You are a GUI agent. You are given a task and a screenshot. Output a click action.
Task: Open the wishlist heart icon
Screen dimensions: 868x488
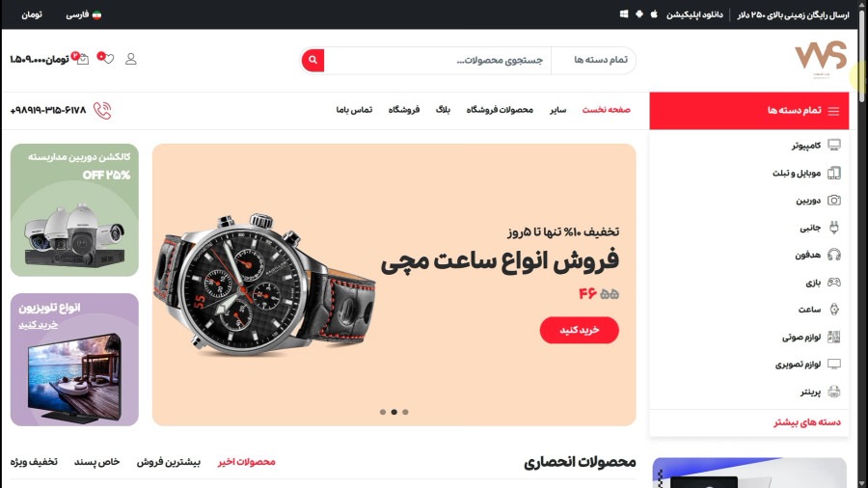click(x=108, y=59)
